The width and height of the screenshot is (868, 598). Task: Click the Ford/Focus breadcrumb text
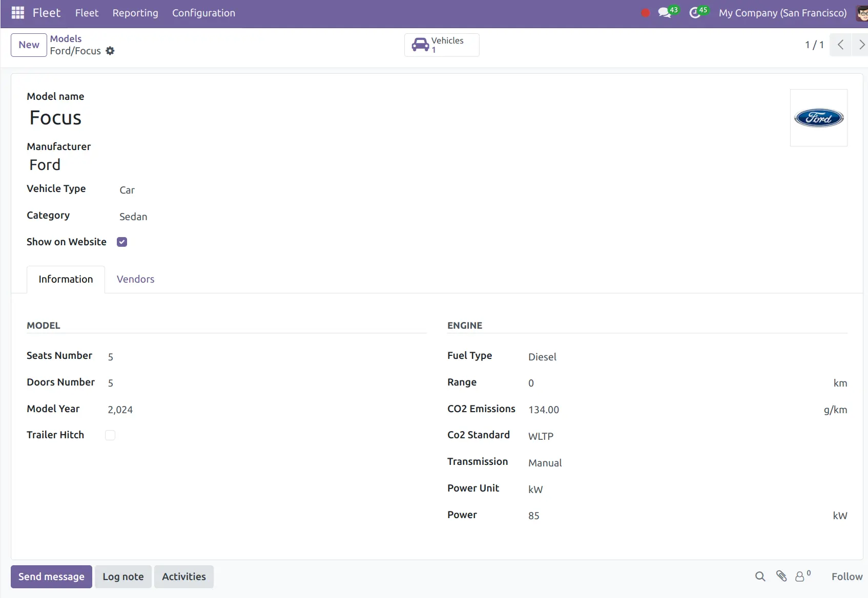pos(75,51)
